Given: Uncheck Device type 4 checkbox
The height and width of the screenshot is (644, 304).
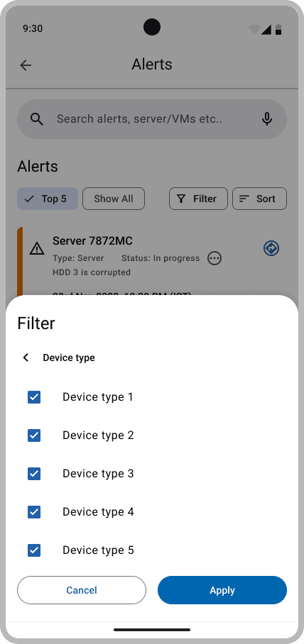Looking at the screenshot, I should (x=34, y=512).
